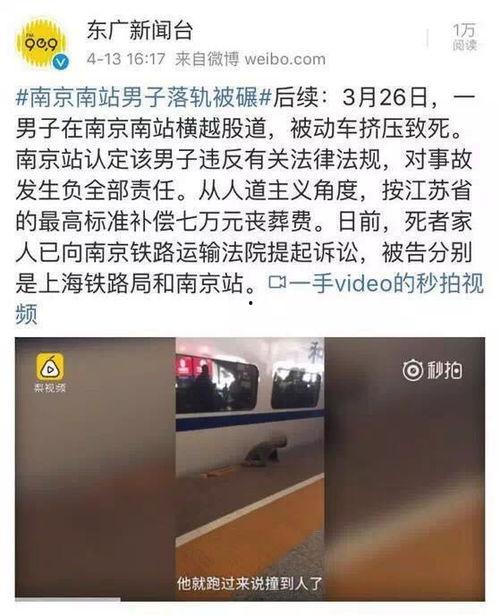
Task: Click the post text mentioning 上海铁路局
Action: (x=95, y=283)
